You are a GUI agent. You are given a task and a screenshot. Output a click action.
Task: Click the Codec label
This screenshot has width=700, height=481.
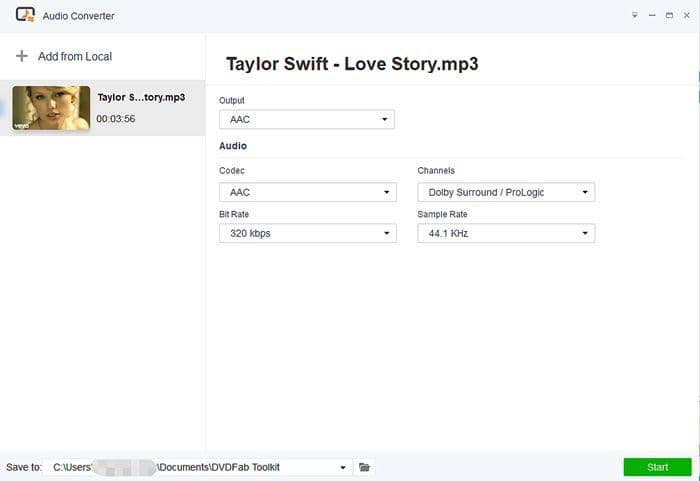(x=232, y=171)
